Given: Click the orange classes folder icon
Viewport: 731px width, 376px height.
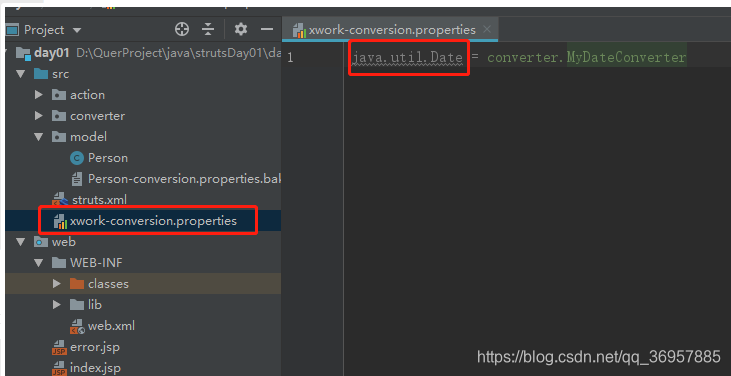Looking at the screenshot, I should point(76,284).
